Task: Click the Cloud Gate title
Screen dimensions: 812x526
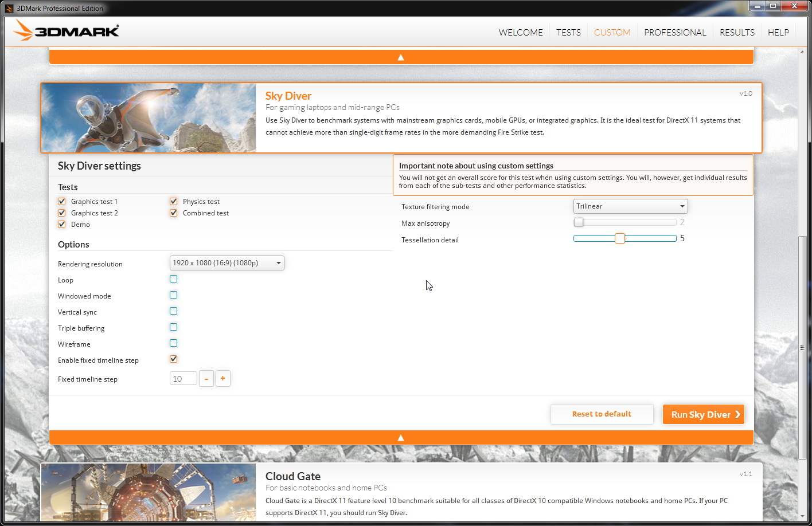Action: (293, 476)
